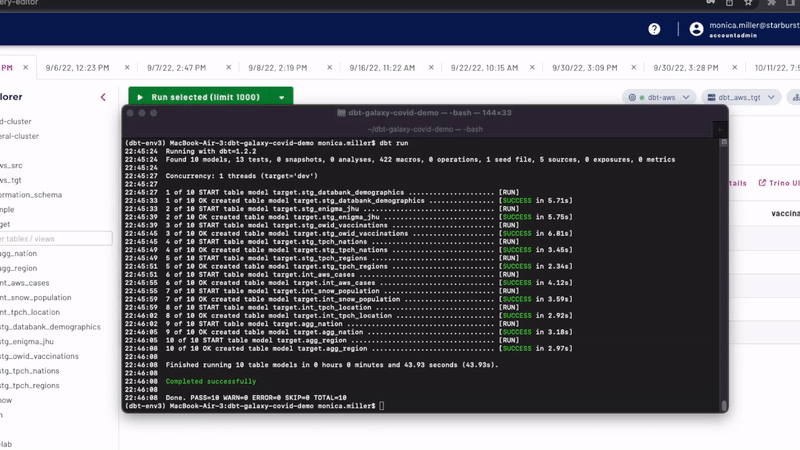Open the Run selected dropdown arrow
Viewport: 800px width, 450px height.
pyautogui.click(x=282, y=97)
